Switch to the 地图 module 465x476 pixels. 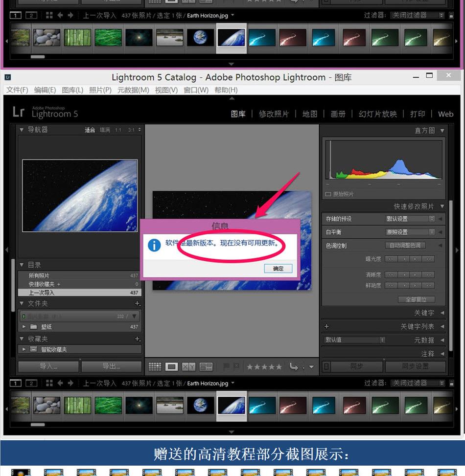tap(310, 114)
